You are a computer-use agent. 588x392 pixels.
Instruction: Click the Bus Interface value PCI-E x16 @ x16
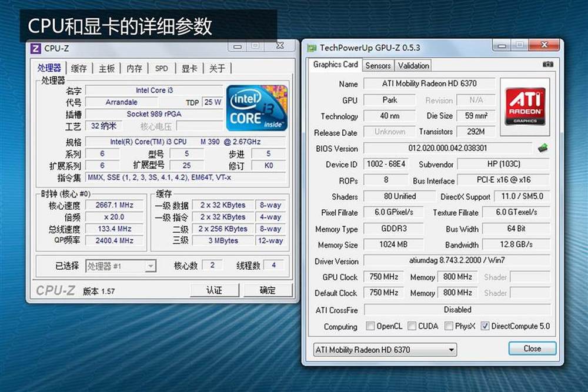pos(504,180)
